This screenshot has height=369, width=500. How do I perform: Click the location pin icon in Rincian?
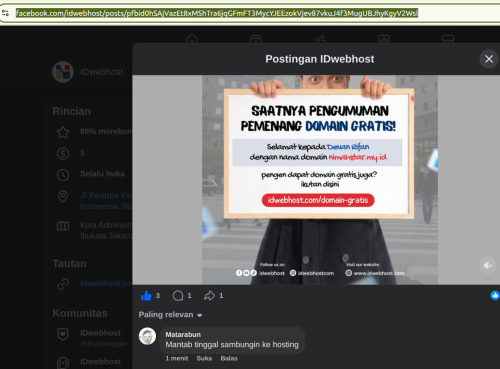(63, 196)
